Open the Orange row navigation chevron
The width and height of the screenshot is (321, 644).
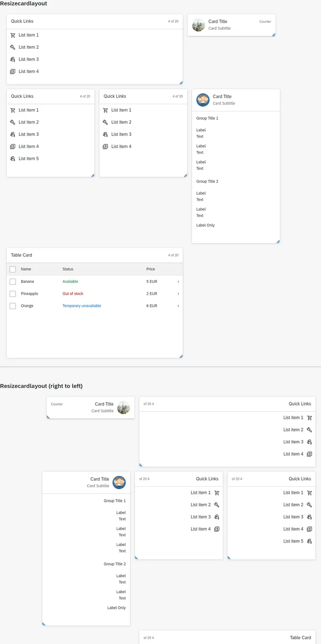(x=178, y=306)
